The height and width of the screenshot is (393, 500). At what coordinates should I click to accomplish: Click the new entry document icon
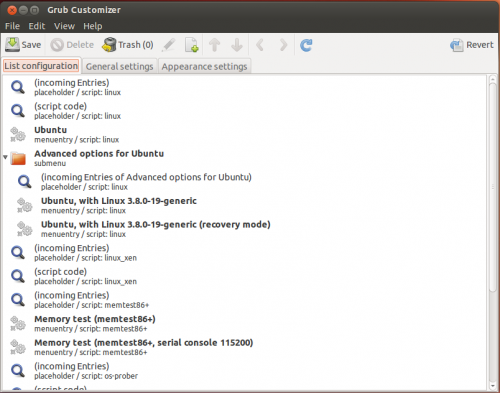(x=192, y=45)
